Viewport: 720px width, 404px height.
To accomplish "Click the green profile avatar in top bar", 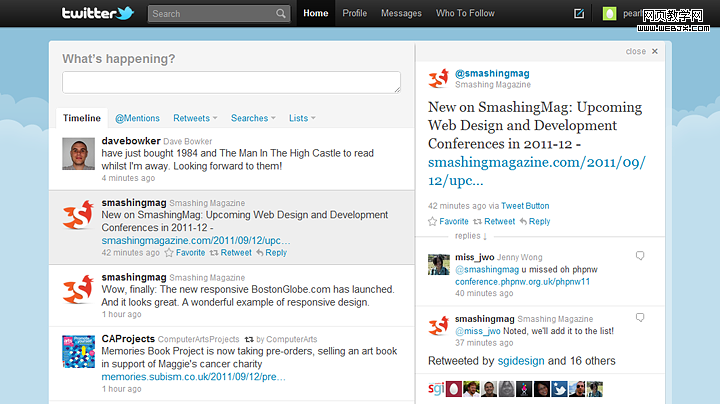I will coord(610,14).
